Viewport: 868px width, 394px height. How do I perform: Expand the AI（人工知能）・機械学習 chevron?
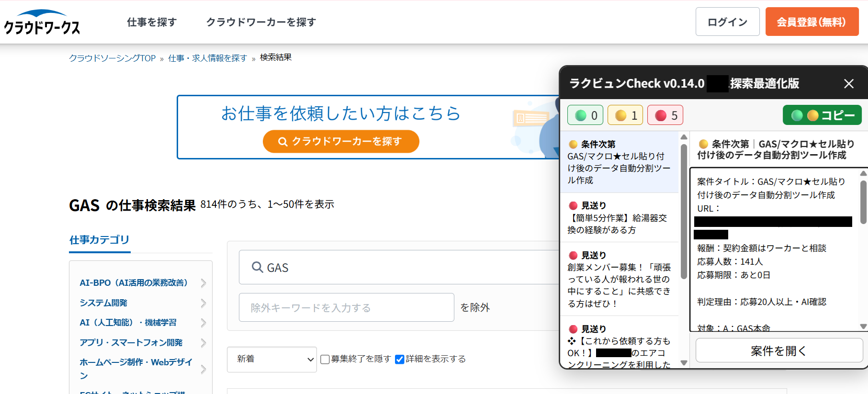tap(203, 323)
